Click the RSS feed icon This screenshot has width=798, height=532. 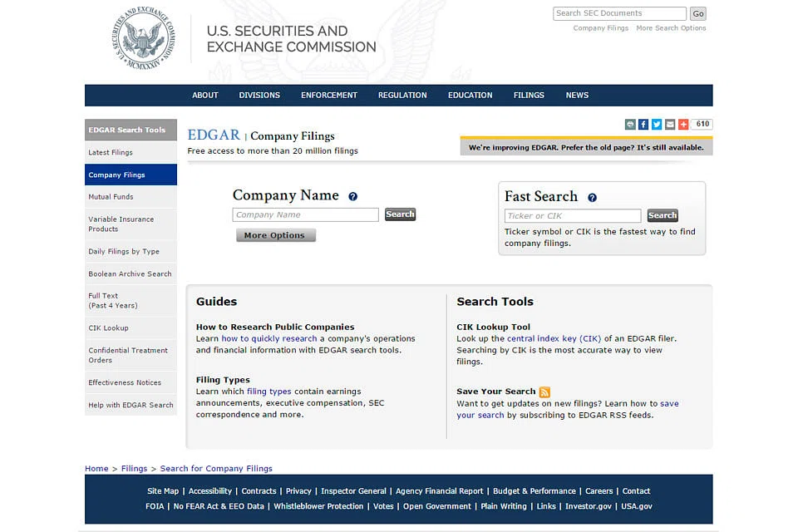pos(544,392)
